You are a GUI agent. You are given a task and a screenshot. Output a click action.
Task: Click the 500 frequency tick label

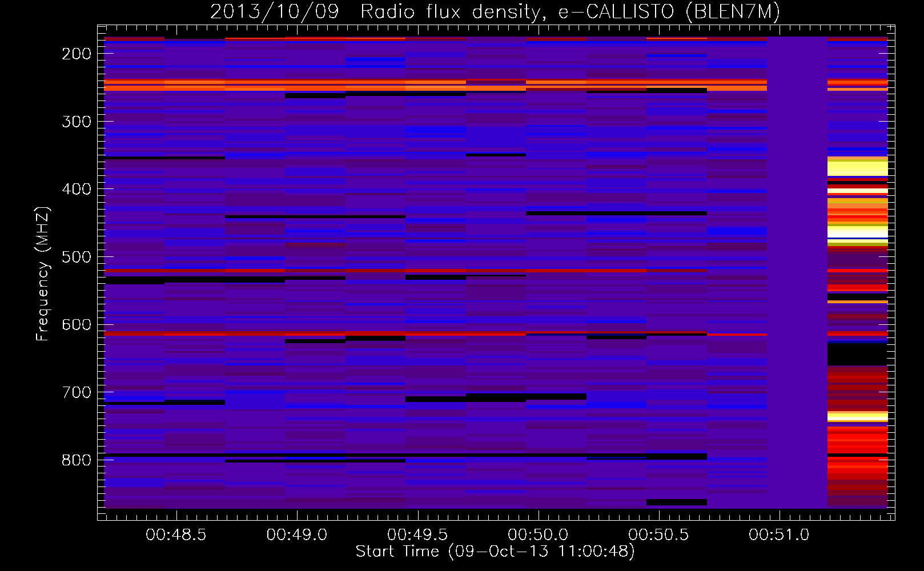tap(77, 257)
